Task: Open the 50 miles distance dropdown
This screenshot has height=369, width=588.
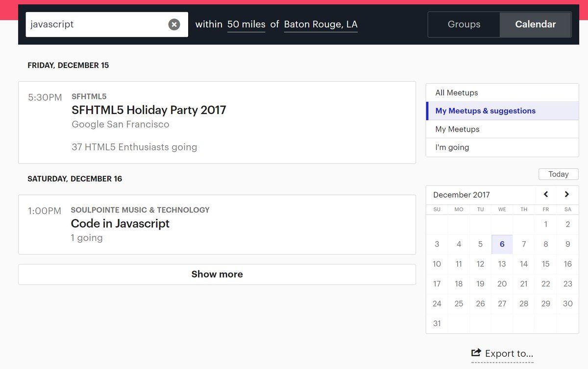Action: [x=246, y=24]
